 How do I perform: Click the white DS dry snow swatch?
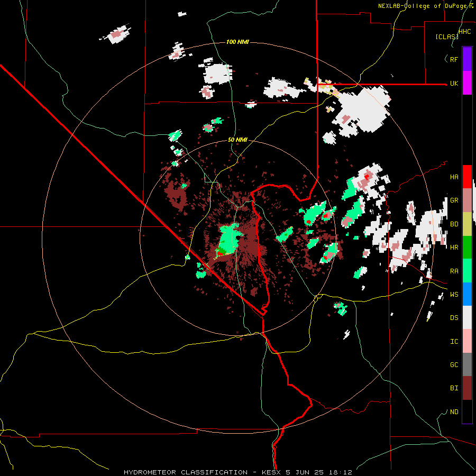click(x=467, y=317)
